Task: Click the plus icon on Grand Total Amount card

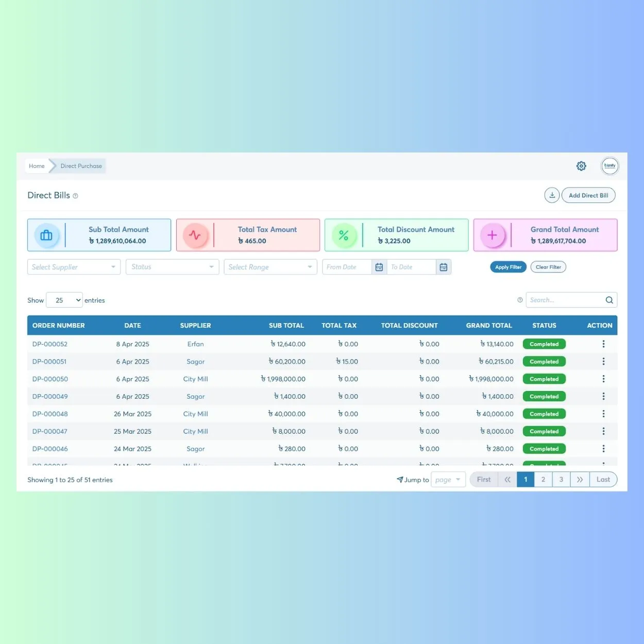Action: tap(493, 235)
